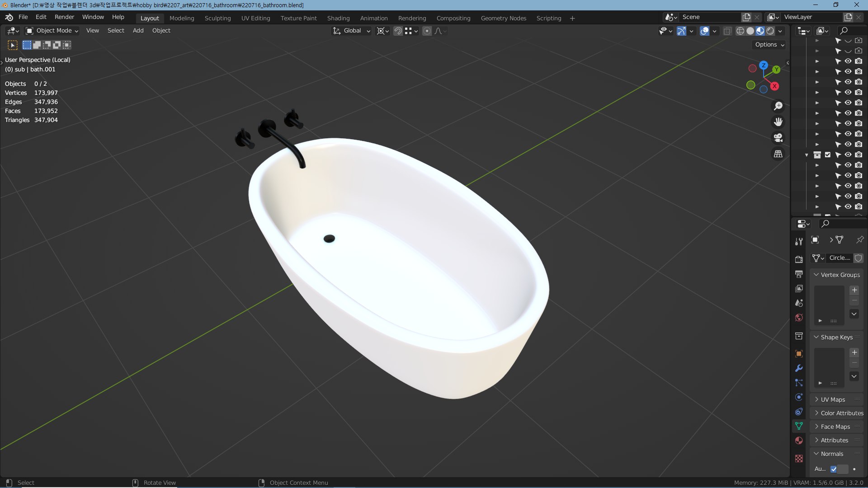
Task: Open the Physics properties tab
Action: coord(799,397)
